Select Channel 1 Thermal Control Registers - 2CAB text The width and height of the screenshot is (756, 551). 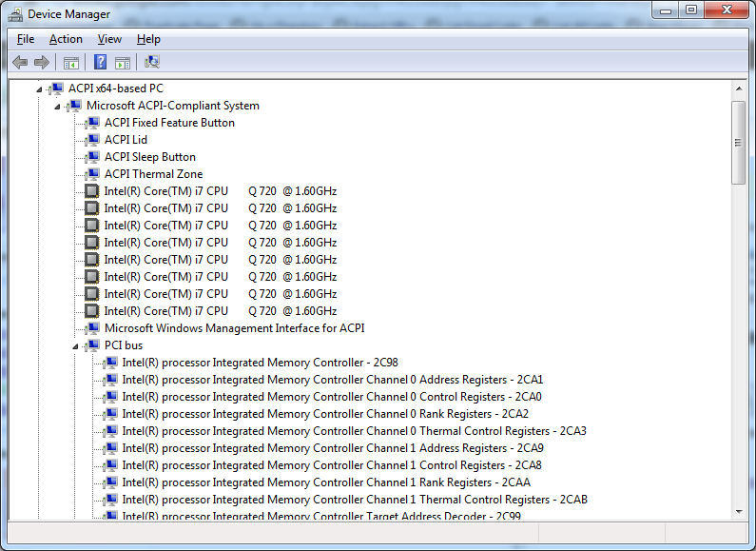(x=355, y=500)
